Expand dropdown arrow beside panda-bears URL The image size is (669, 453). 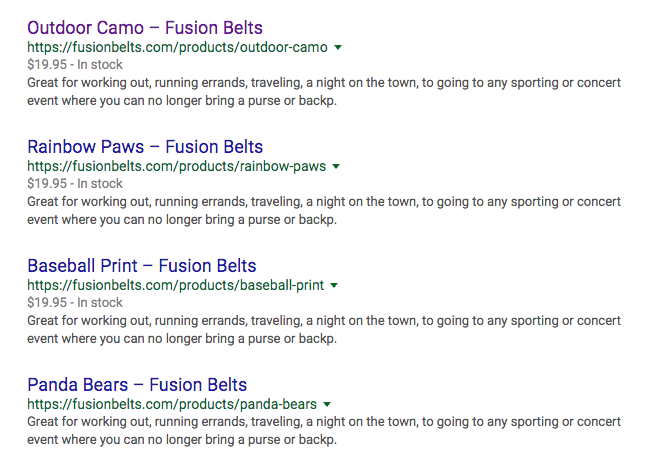coord(327,404)
